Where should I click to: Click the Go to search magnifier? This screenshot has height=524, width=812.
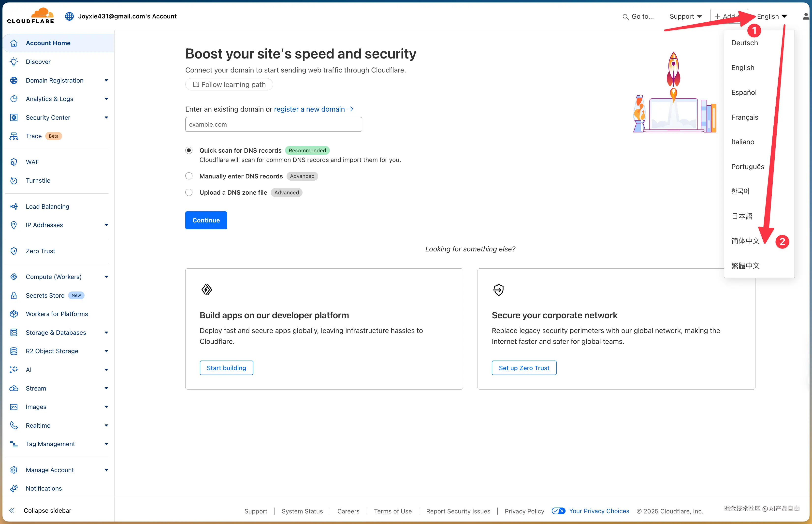pyautogui.click(x=625, y=17)
